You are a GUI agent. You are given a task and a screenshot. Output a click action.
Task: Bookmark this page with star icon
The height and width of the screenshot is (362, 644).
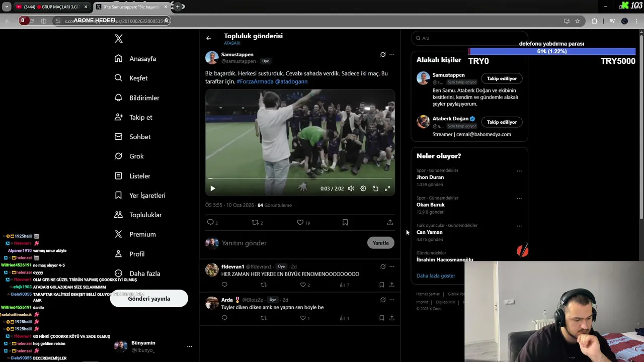578,21
